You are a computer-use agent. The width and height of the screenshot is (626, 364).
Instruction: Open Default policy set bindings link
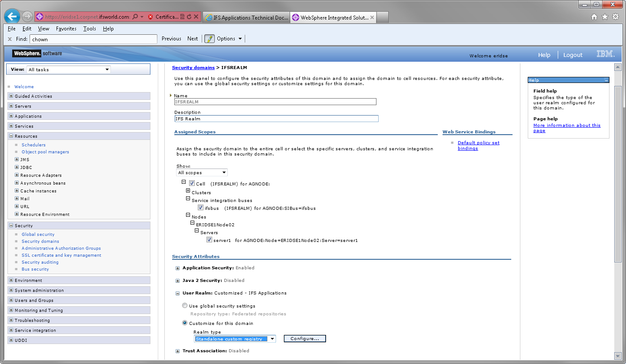click(x=478, y=146)
